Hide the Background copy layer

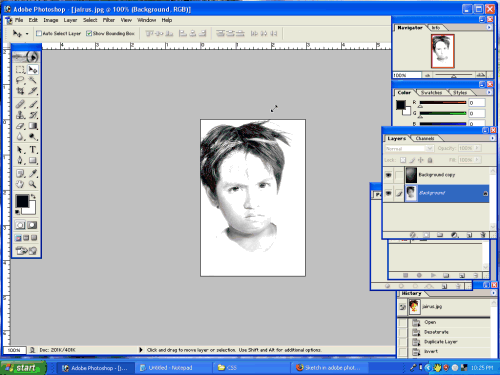point(388,175)
